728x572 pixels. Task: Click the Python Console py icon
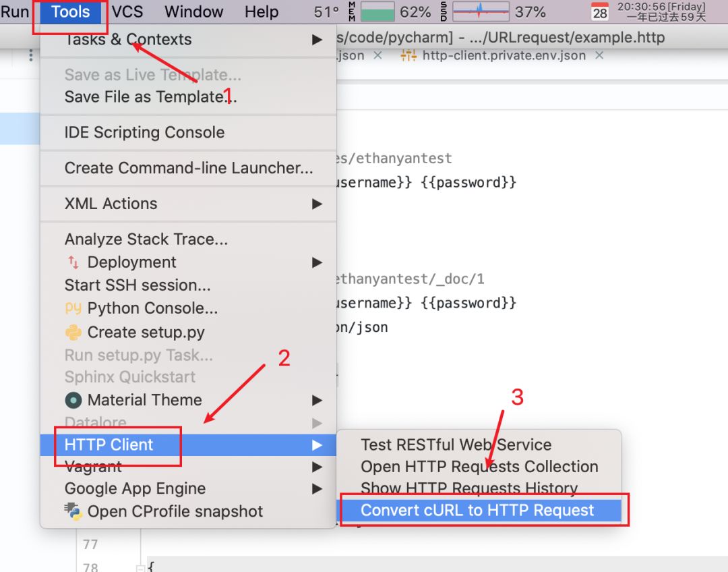(73, 308)
